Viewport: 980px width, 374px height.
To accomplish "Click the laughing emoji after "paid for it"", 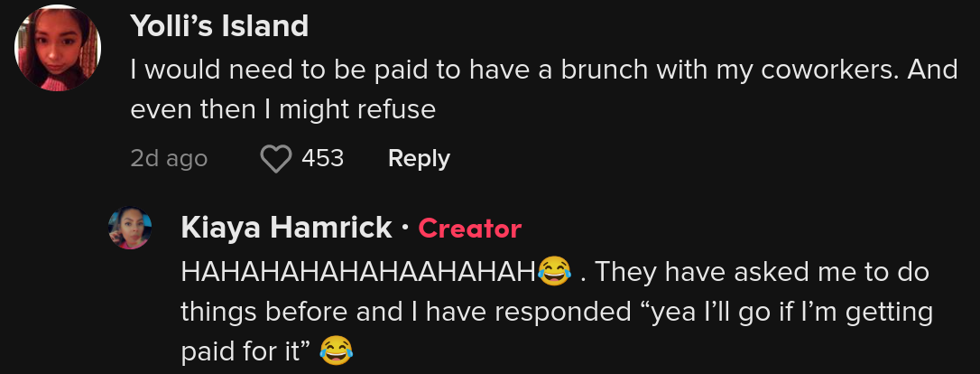I will (336, 351).
